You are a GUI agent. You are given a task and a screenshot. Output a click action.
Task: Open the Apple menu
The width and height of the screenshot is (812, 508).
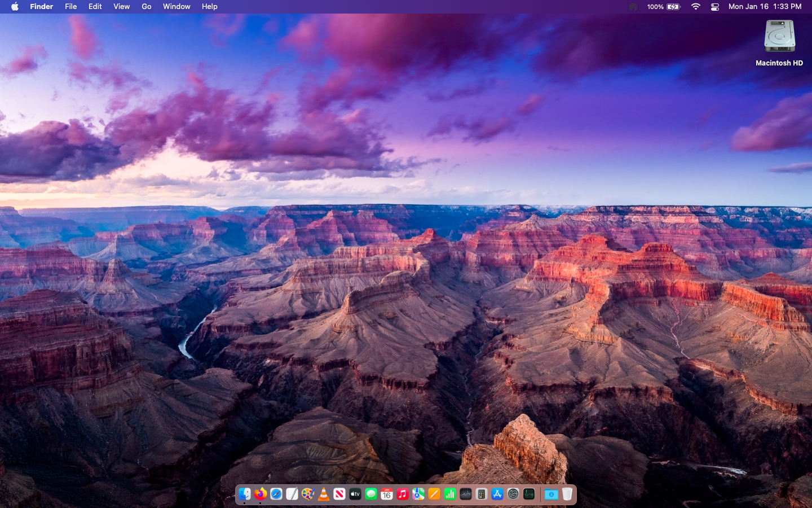pyautogui.click(x=15, y=7)
